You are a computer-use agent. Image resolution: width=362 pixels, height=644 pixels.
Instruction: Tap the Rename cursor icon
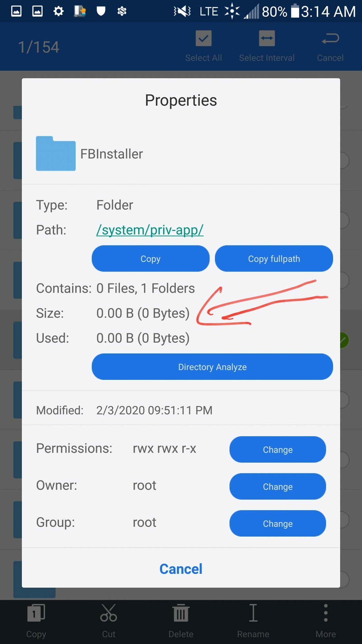(253, 613)
